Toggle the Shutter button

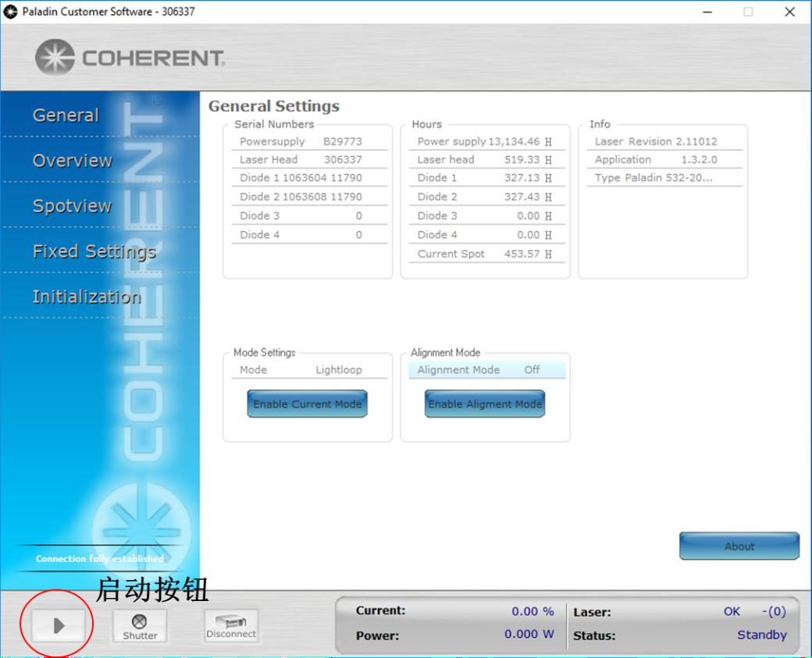(x=140, y=626)
